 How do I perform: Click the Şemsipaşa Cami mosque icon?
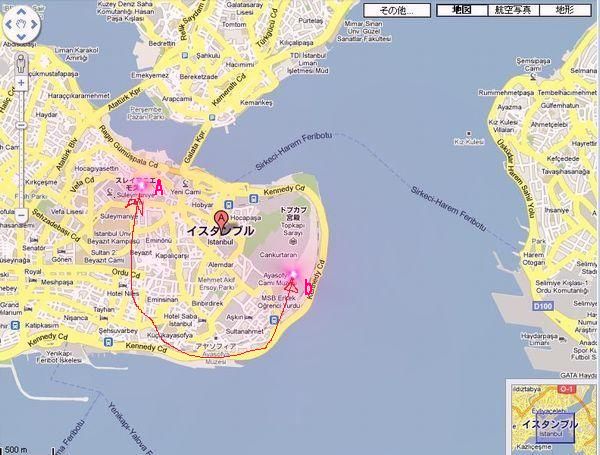[x=533, y=77]
